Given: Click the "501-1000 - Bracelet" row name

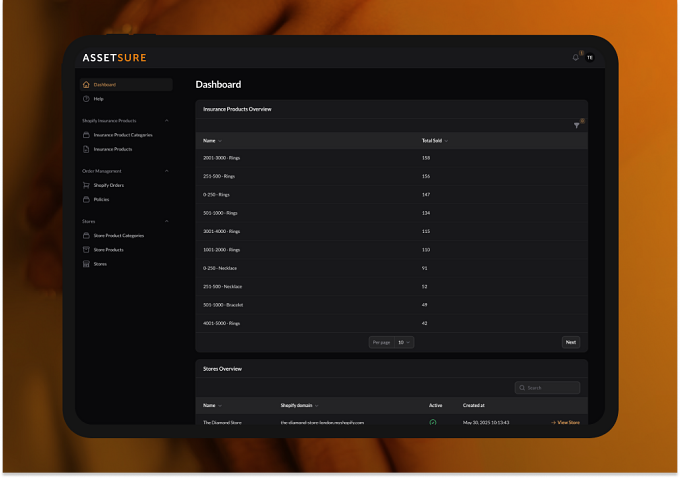Looking at the screenshot, I should pyautogui.click(x=223, y=305).
